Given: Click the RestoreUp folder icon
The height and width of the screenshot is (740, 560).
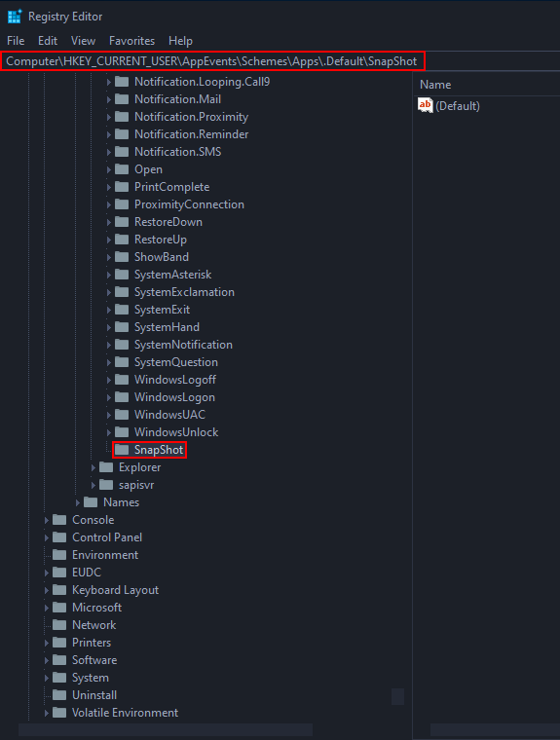Looking at the screenshot, I should click(x=122, y=240).
